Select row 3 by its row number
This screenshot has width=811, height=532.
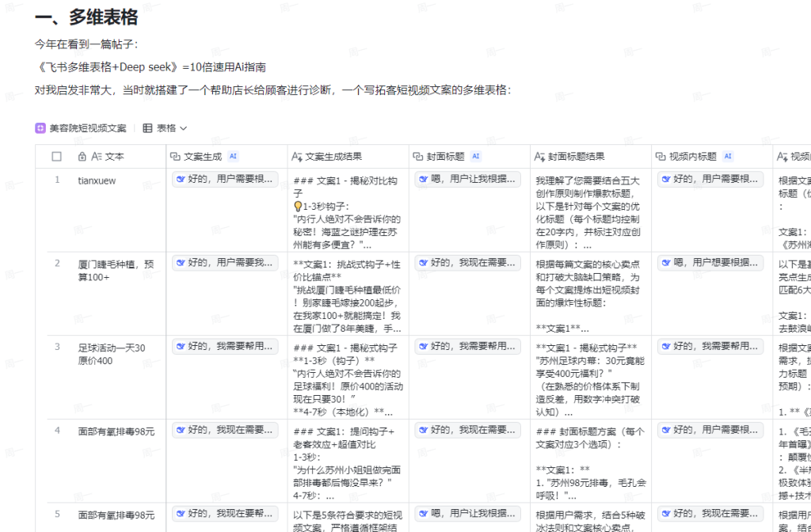(57, 347)
